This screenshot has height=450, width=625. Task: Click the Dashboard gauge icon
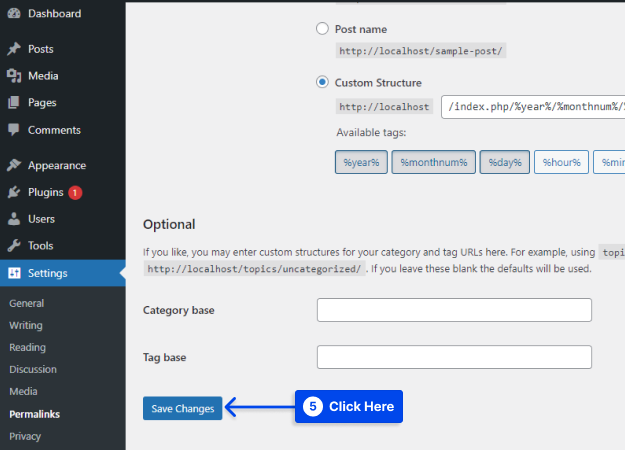(14, 14)
